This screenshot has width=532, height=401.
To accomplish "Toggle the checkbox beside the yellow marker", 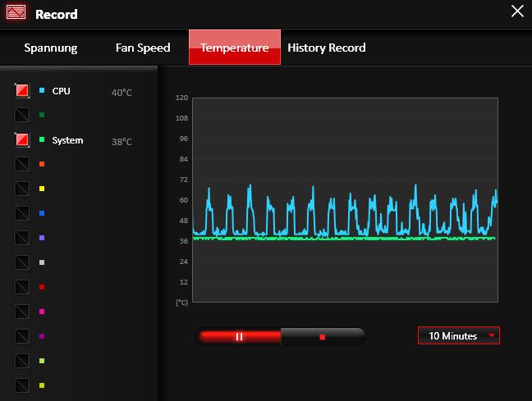I will click(22, 189).
